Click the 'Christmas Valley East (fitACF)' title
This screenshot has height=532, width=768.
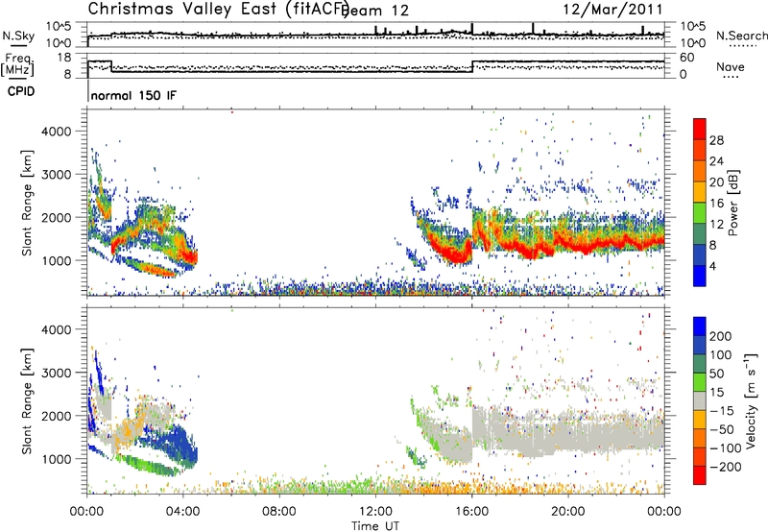pyautogui.click(x=219, y=10)
